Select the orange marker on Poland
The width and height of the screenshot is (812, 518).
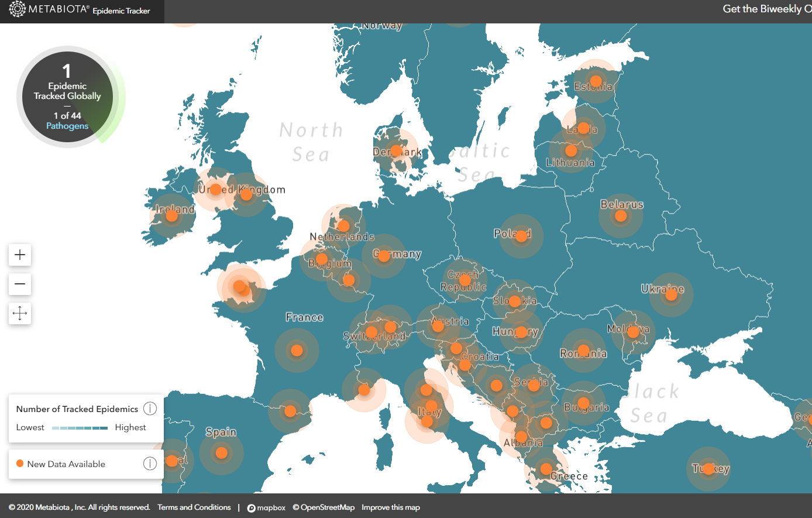(x=521, y=236)
